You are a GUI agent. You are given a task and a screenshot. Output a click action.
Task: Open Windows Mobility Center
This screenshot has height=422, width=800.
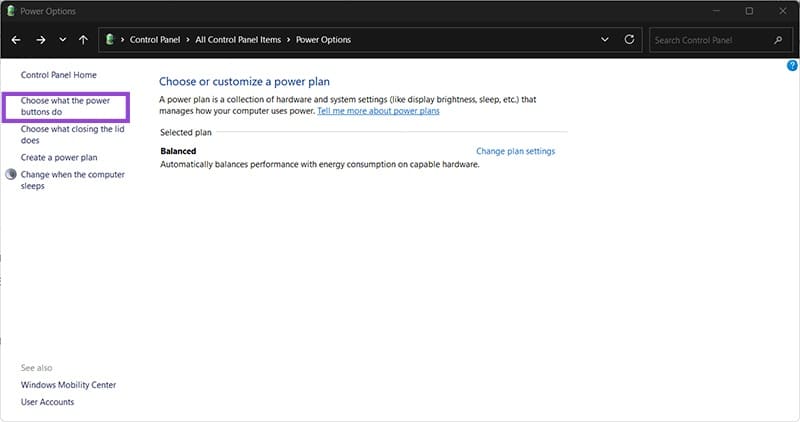[x=68, y=385]
